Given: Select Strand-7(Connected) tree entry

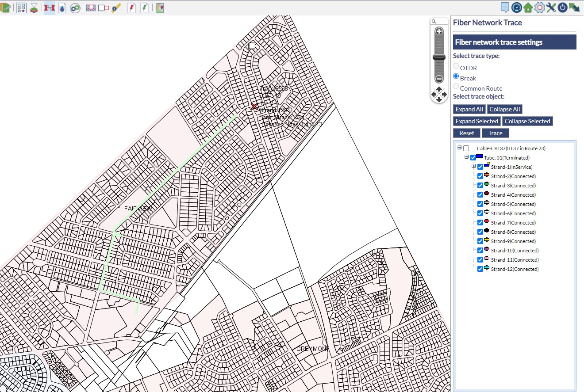Looking at the screenshot, I should pos(513,223).
